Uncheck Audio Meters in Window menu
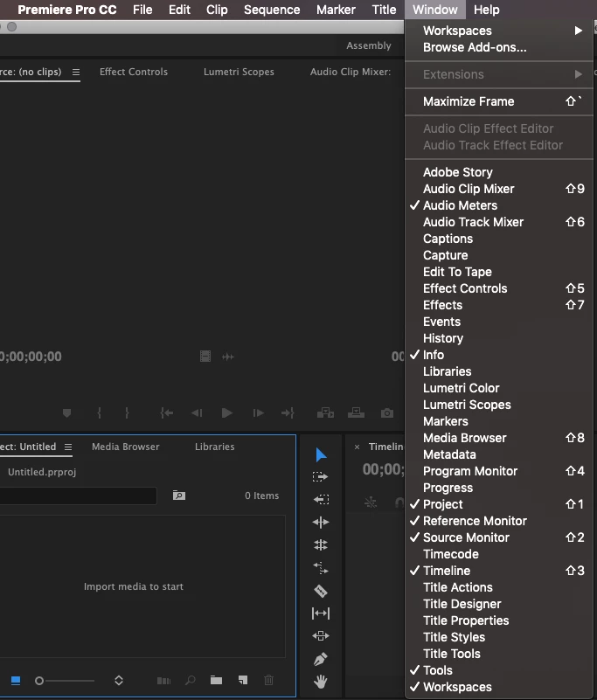The height and width of the screenshot is (700, 597). pyautogui.click(x=499, y=205)
